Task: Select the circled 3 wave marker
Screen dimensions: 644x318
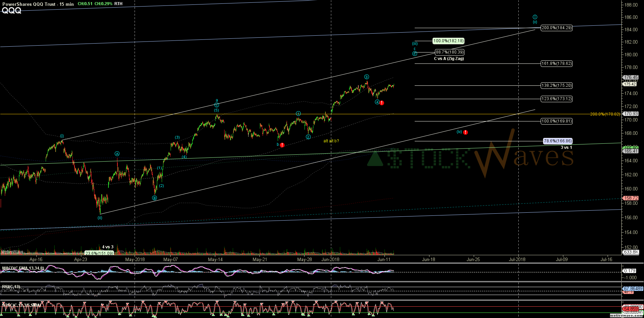Action: pos(367,77)
